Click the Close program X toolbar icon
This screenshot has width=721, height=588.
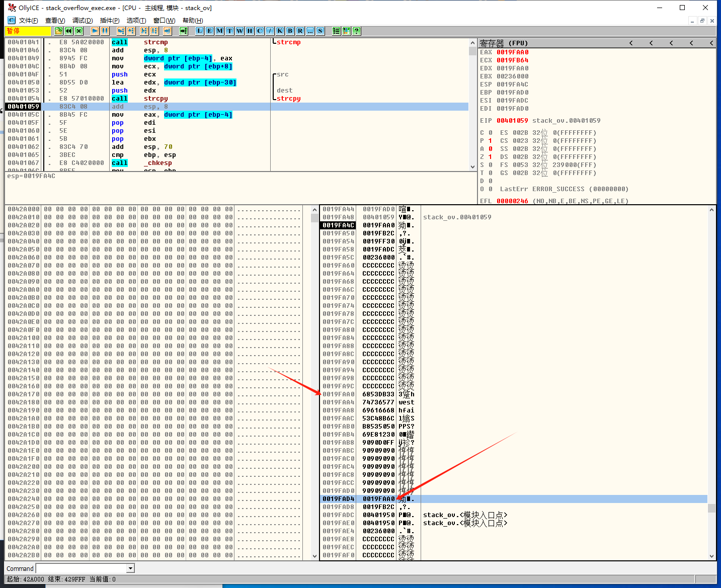[79, 31]
